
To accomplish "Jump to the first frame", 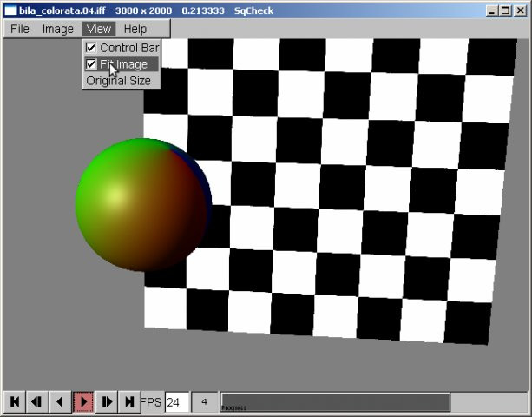I will [15, 401].
